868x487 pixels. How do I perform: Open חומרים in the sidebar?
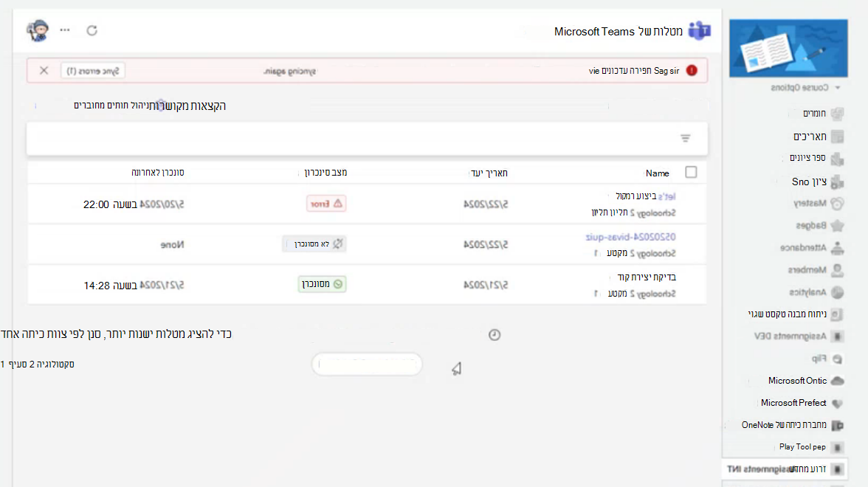click(x=814, y=114)
